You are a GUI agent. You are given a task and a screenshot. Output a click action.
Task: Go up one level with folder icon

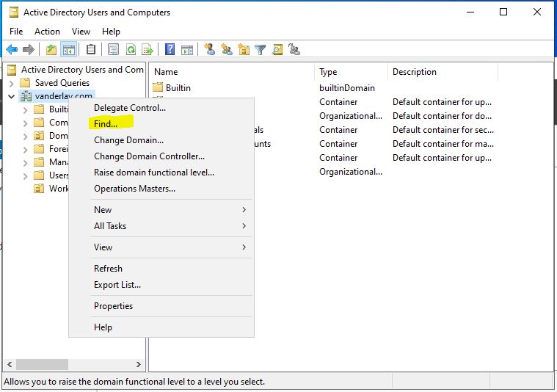[51, 49]
